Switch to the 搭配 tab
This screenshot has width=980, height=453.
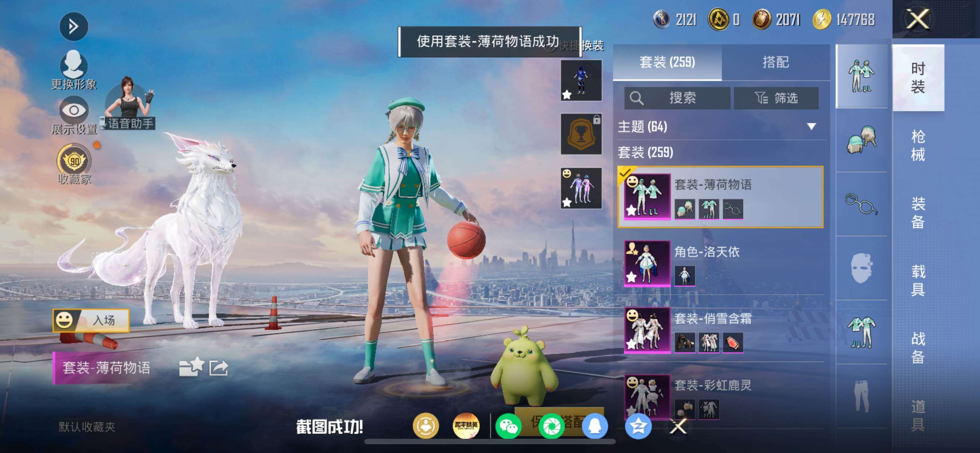tap(776, 62)
